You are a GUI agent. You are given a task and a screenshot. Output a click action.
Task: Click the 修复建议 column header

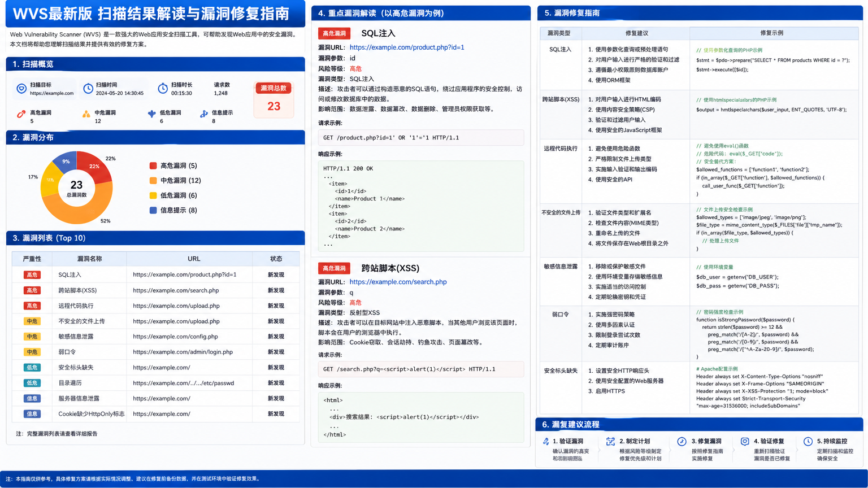pyautogui.click(x=636, y=33)
